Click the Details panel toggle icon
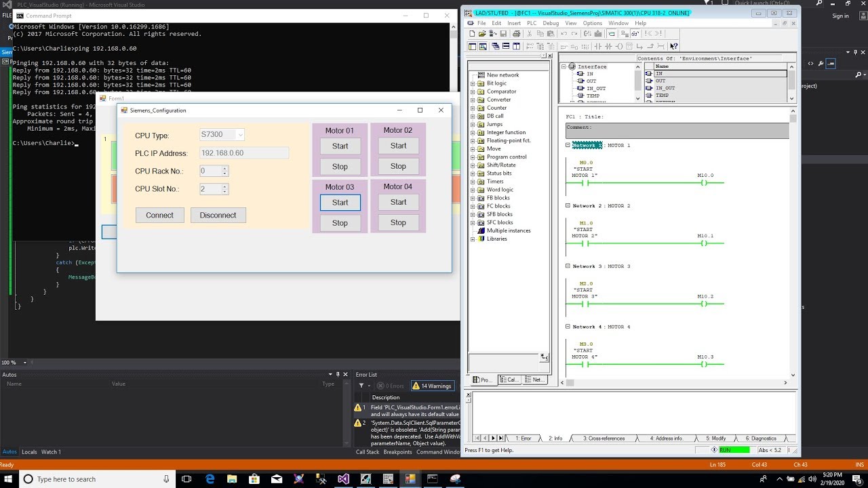This screenshot has width=868, height=488. (x=483, y=47)
